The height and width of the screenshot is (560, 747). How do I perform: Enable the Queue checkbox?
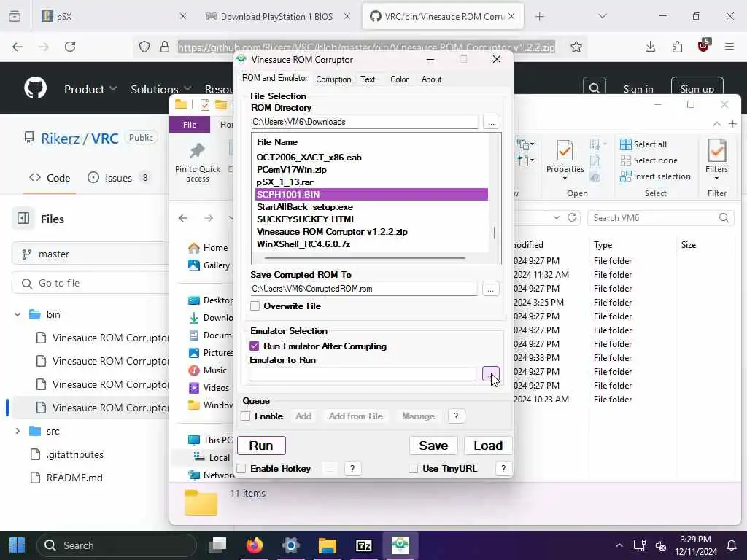(245, 416)
